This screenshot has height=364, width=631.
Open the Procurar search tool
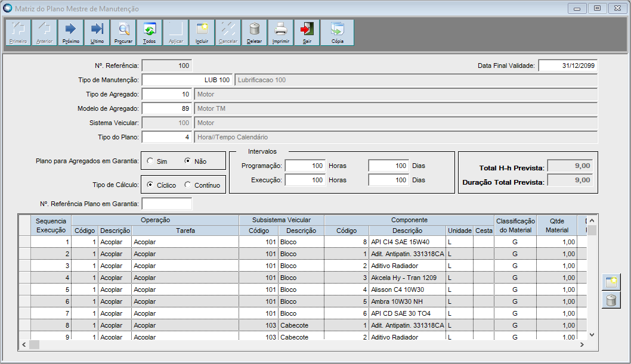tap(123, 32)
